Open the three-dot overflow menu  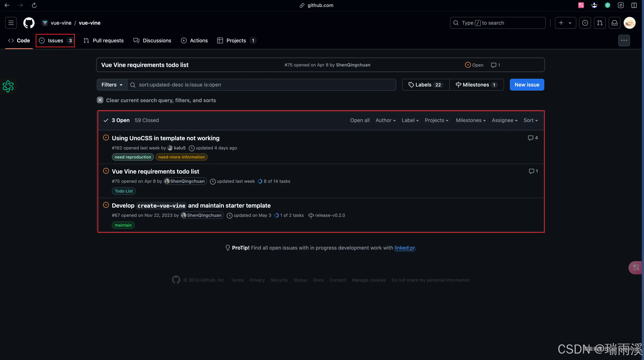[x=624, y=40]
